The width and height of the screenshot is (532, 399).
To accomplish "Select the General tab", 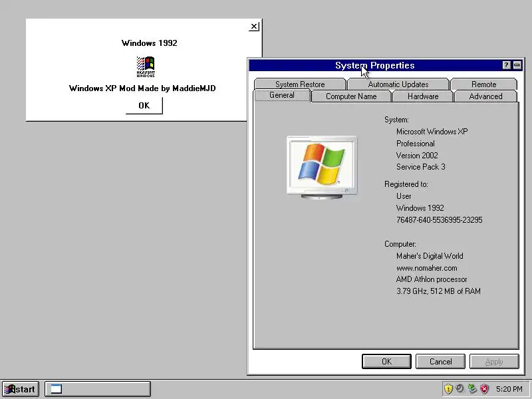I will pyautogui.click(x=282, y=95).
